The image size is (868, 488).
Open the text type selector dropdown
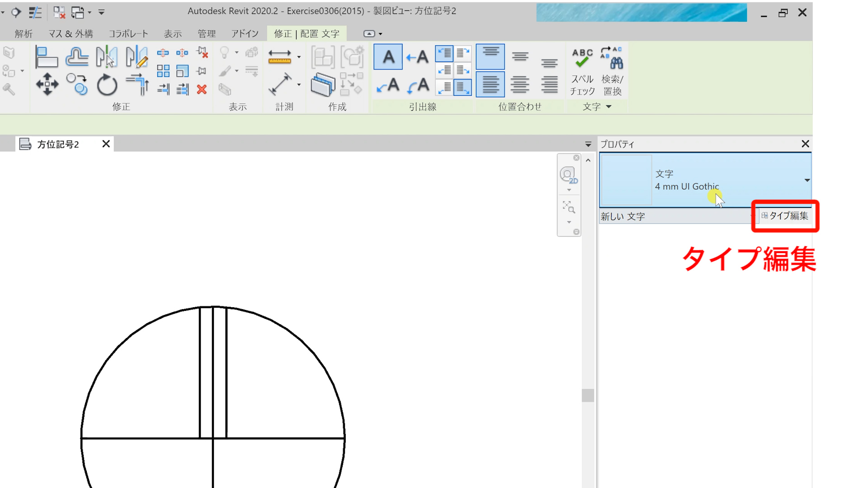(x=807, y=180)
